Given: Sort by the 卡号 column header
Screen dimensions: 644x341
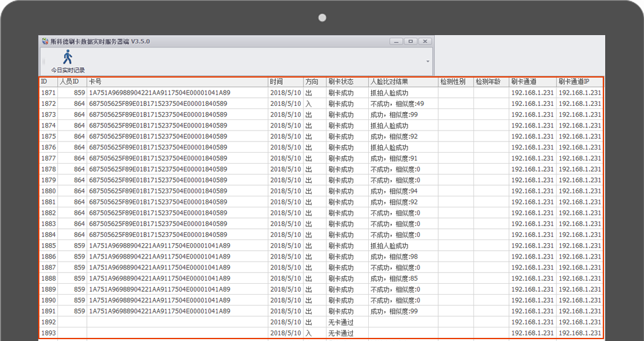Looking at the screenshot, I should pyautogui.click(x=177, y=82).
